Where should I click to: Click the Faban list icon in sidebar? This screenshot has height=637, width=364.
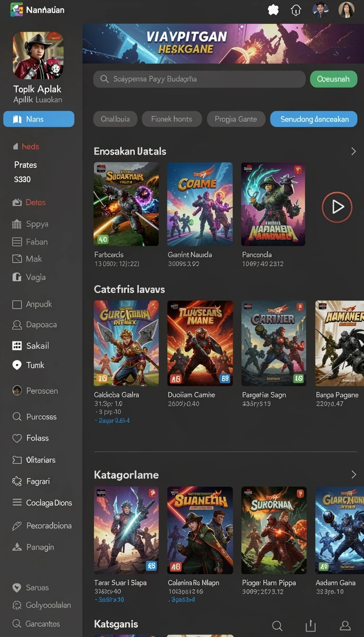(x=17, y=242)
